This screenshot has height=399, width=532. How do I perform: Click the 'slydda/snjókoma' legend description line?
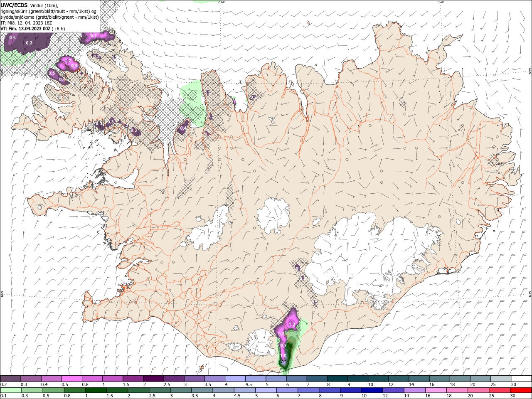pyautogui.click(x=49, y=17)
